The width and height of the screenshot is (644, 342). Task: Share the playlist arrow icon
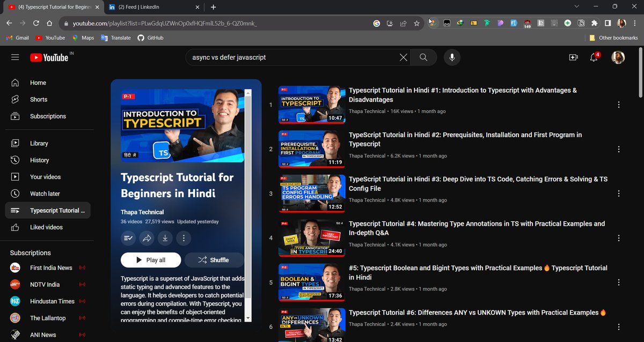click(x=147, y=238)
